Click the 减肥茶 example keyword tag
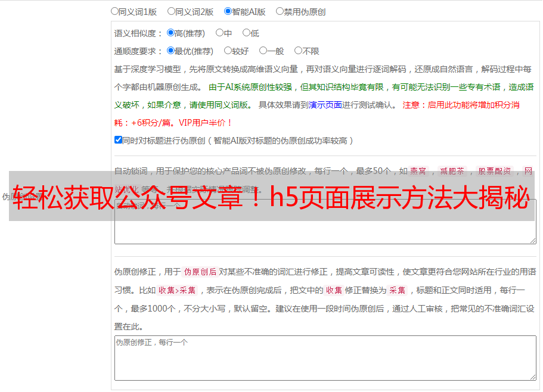 tap(452, 171)
